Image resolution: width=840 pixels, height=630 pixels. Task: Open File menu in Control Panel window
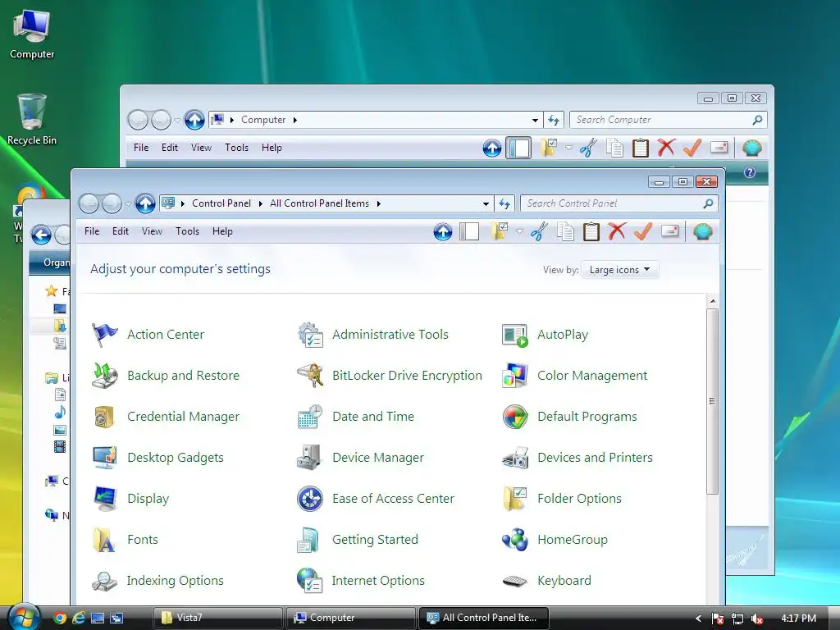tap(92, 231)
